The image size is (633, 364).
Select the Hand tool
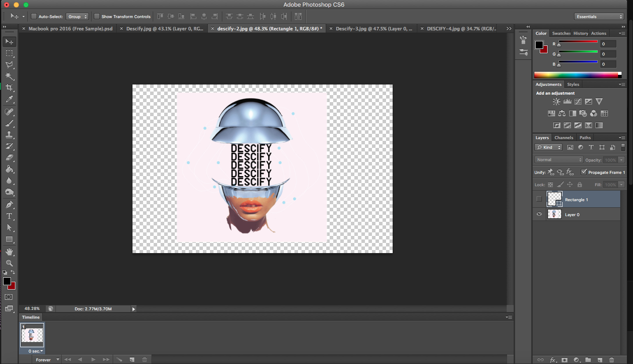click(9, 252)
